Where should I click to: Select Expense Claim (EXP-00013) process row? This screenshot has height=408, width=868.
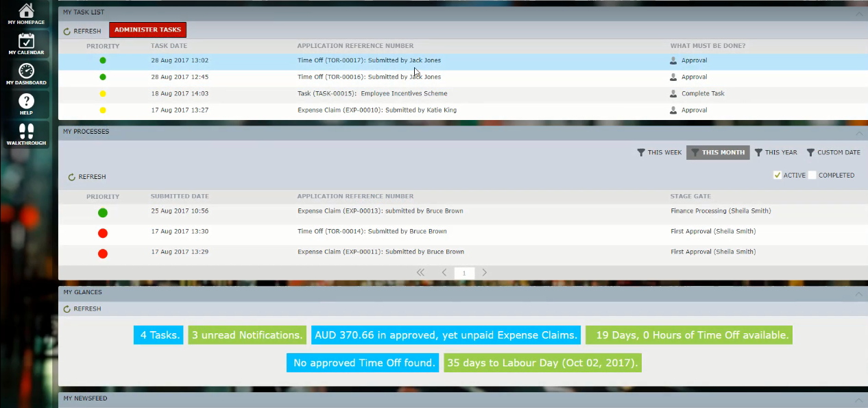click(x=463, y=213)
